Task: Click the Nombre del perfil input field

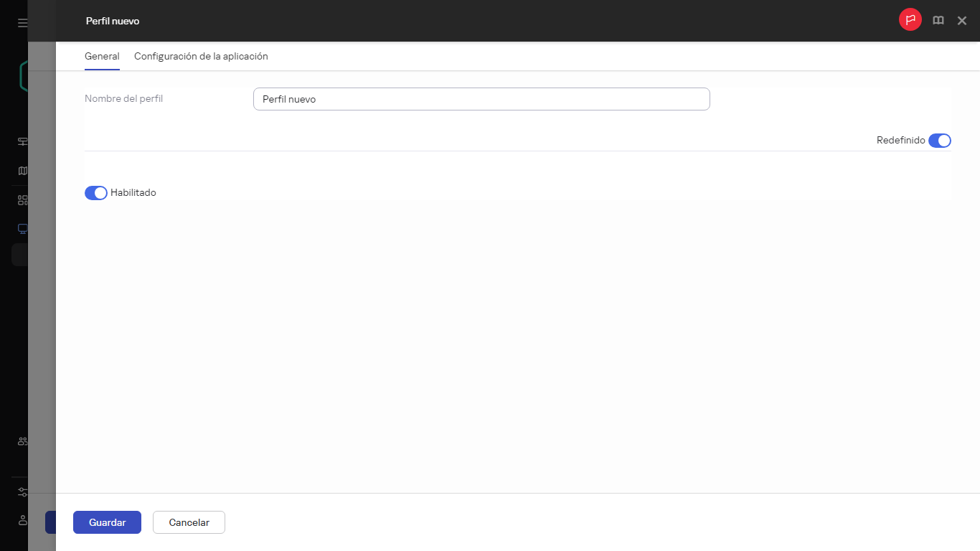Action: [481, 99]
